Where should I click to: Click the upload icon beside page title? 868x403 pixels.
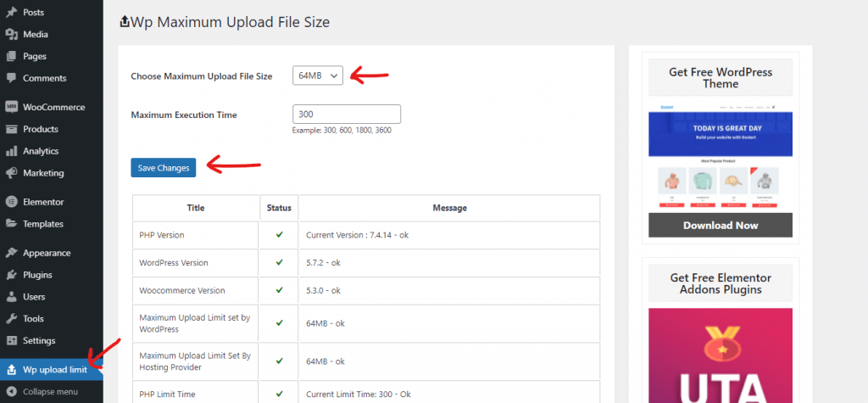click(125, 21)
